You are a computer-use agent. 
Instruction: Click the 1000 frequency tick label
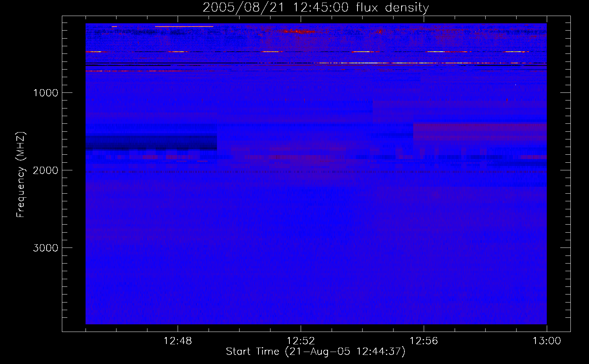[46, 93]
